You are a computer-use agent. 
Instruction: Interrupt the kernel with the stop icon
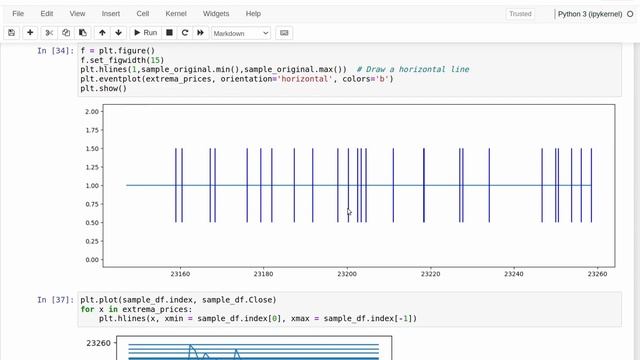pos(169,33)
